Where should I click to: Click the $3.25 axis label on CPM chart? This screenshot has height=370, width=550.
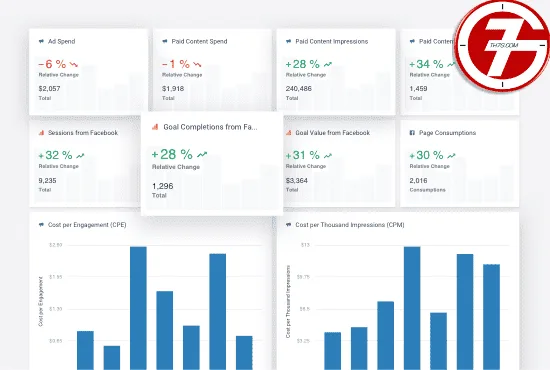point(303,341)
